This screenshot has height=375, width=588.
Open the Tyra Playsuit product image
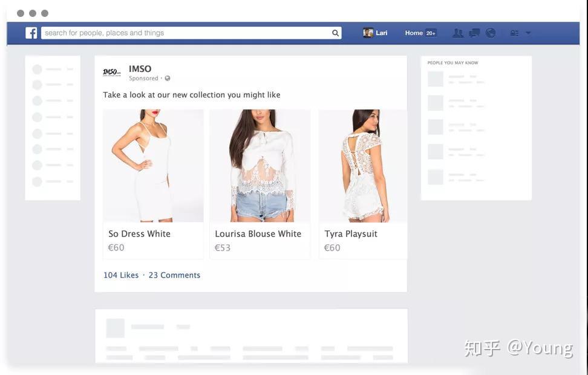point(363,166)
